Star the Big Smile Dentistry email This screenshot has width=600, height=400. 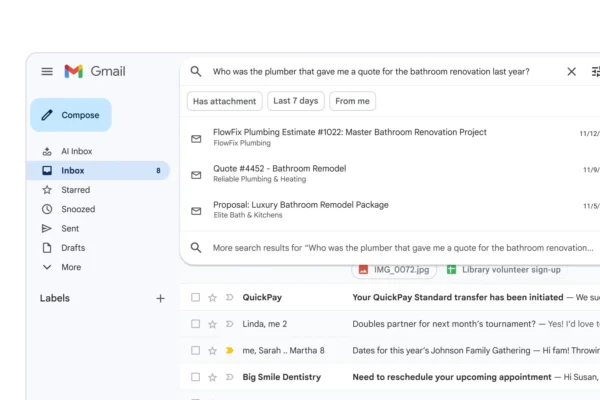(212, 377)
